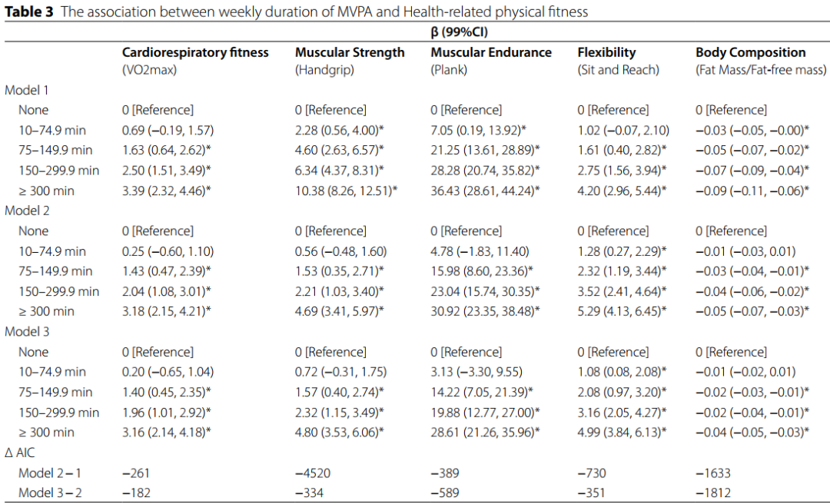The width and height of the screenshot is (830, 504).
Task: Select the Cardiorespiratory fitness column header
Action: point(195,53)
